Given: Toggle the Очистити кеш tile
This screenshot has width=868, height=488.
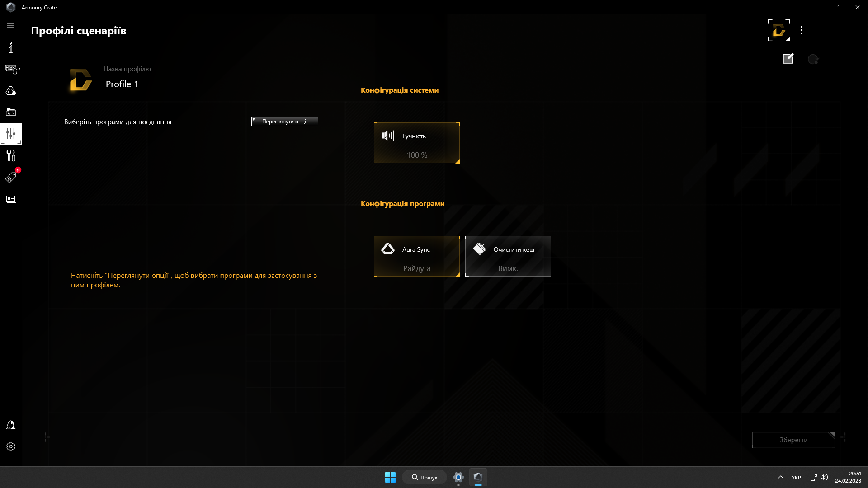Looking at the screenshot, I should coord(508,256).
